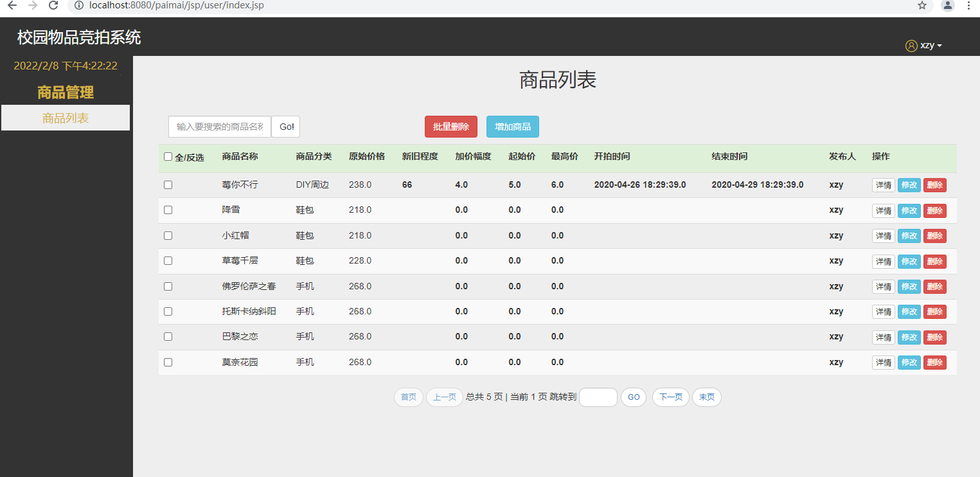Go to 下一页 in pagination
This screenshot has height=477, width=980.
click(x=670, y=397)
